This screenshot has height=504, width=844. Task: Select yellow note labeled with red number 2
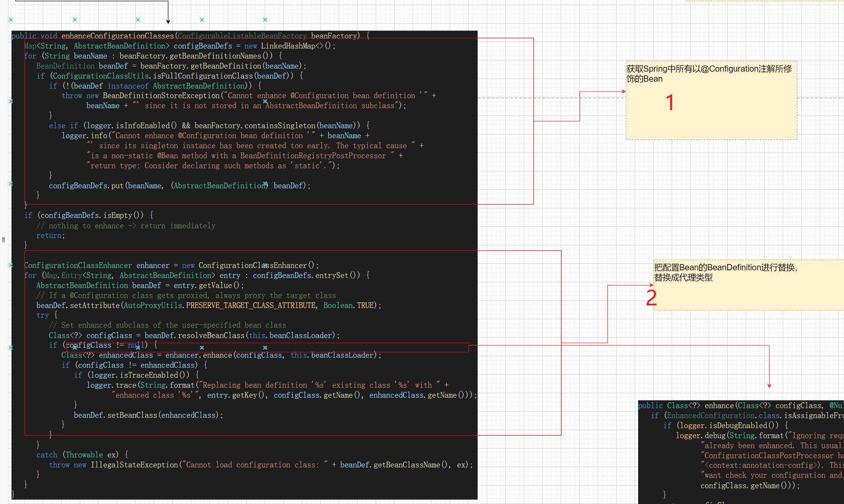click(x=749, y=285)
